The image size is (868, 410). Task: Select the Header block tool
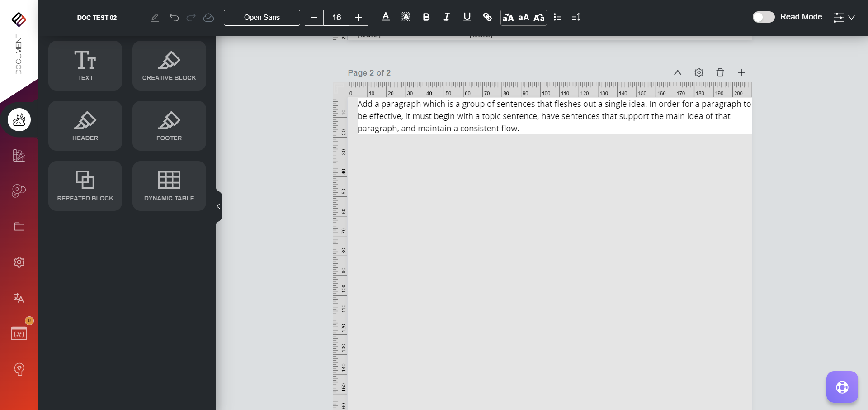85,125
